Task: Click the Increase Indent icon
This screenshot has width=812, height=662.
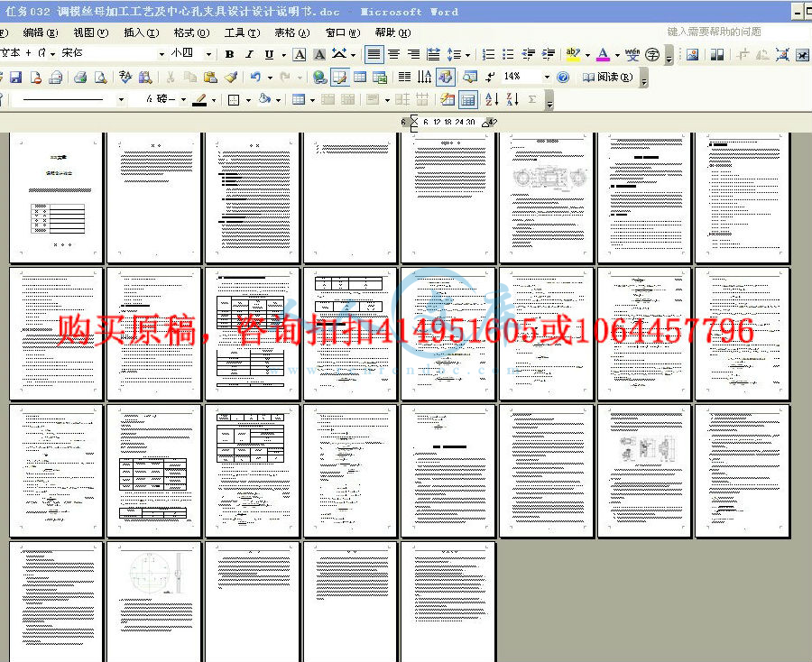Action: 549,54
